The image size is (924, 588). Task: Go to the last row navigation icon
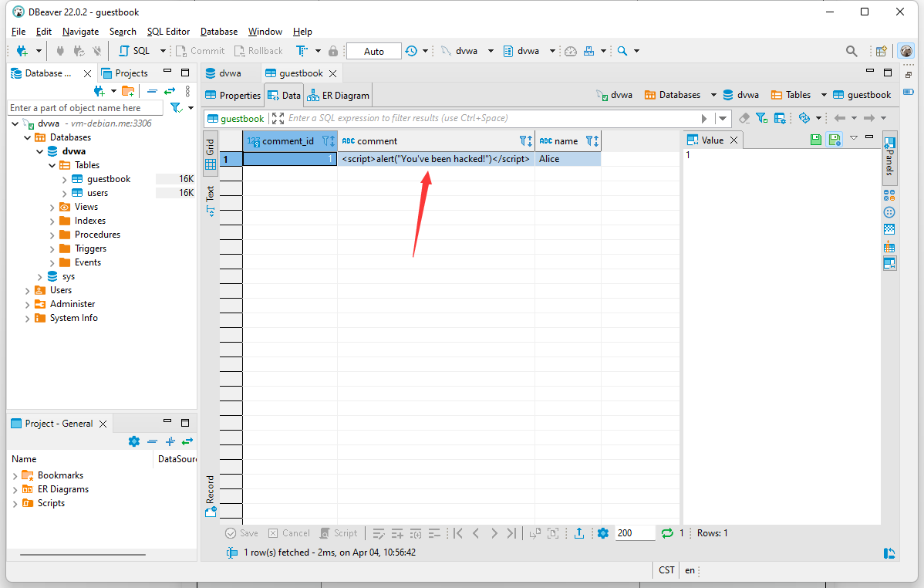(x=511, y=533)
